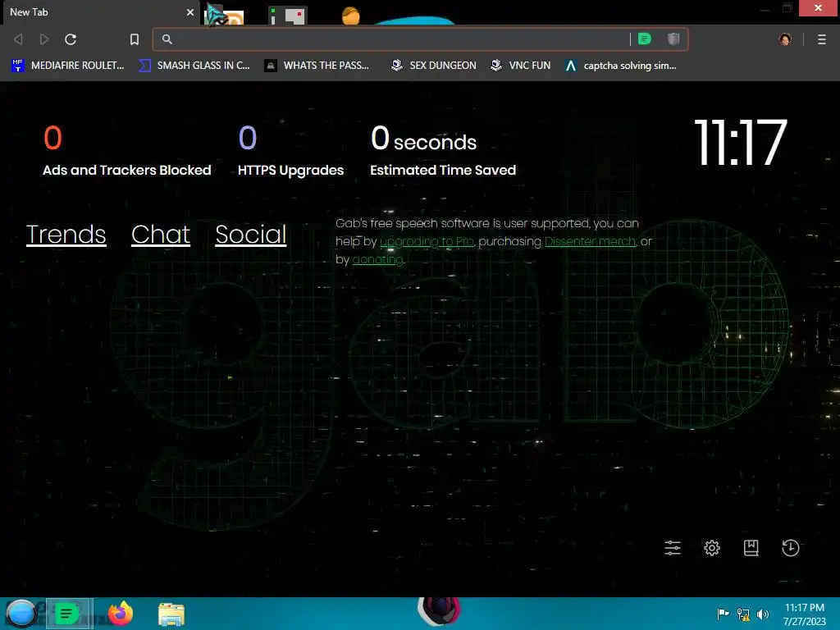
Task: Open settings gear icon on new tab
Action: click(x=712, y=547)
